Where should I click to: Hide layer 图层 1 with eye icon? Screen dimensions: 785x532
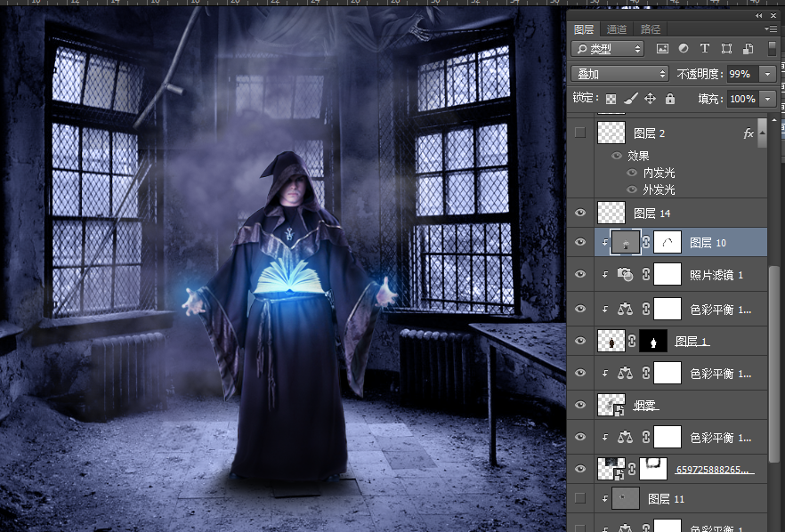pyautogui.click(x=580, y=341)
